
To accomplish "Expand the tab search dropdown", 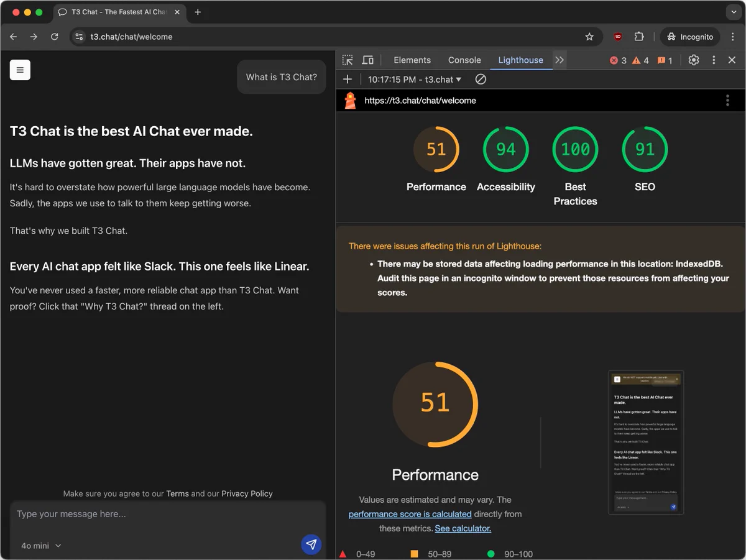I will coord(734,12).
